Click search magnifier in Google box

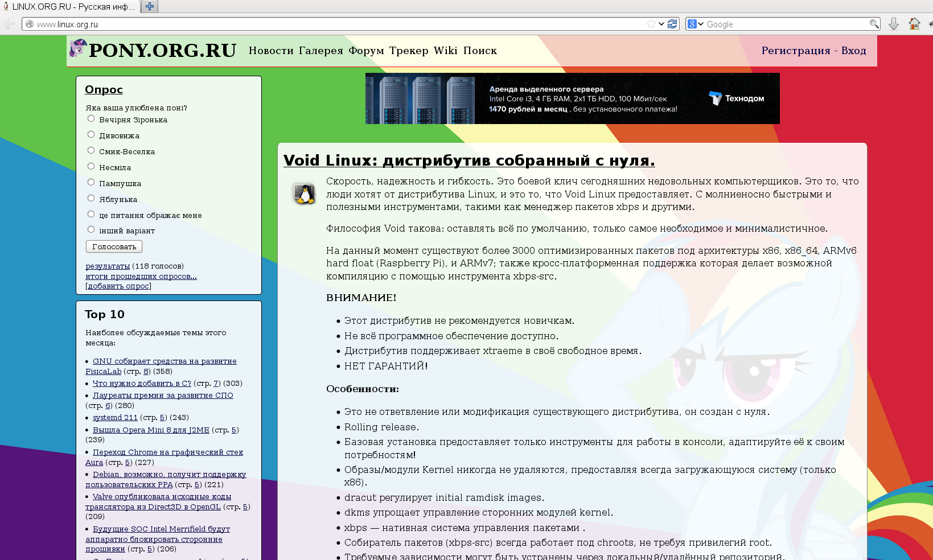874,24
